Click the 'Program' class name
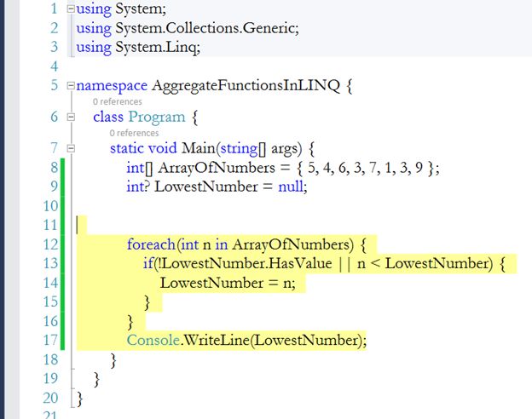The width and height of the screenshot is (532, 419). (x=157, y=118)
